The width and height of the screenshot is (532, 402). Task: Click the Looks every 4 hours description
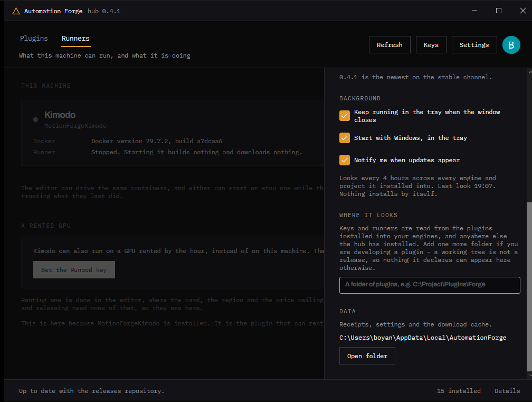point(417,186)
